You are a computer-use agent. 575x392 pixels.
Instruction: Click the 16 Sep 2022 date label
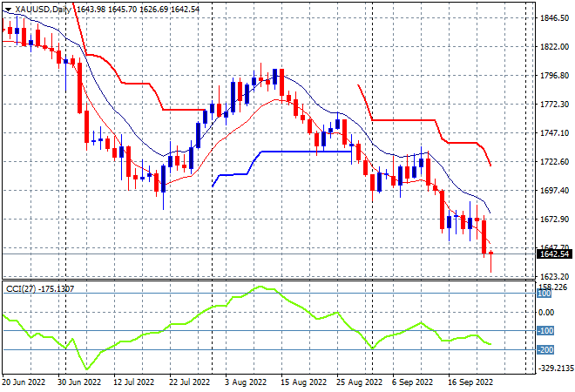470,382
